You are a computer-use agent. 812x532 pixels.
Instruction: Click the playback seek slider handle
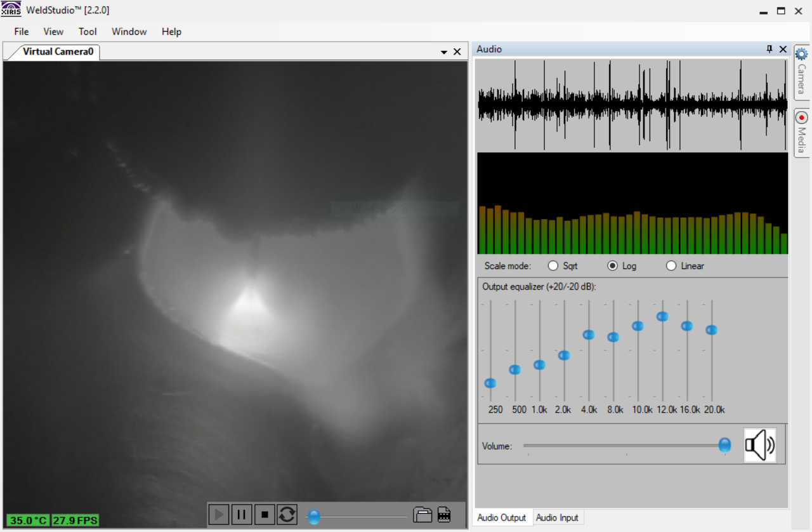click(314, 517)
